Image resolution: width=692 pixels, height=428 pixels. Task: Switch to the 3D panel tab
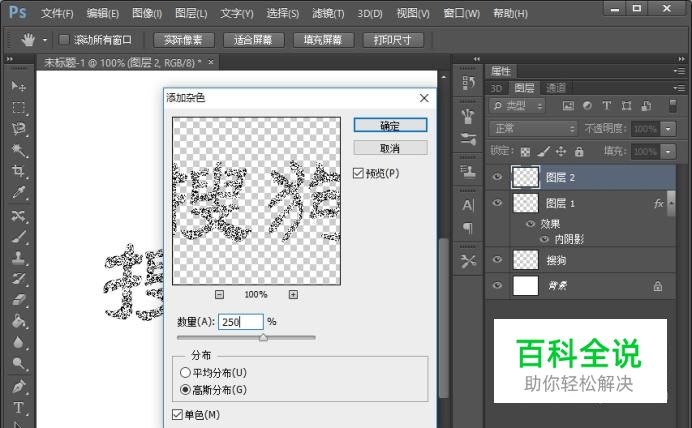click(496, 88)
